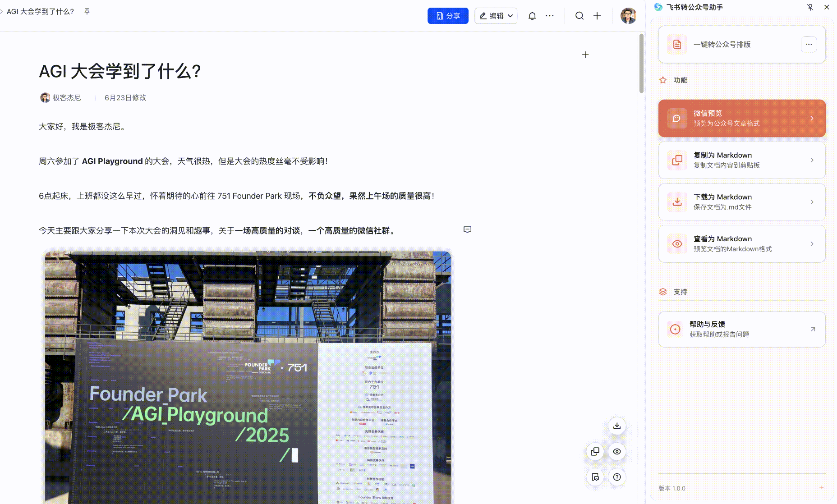Click the eye icon of 查看为 Markdown
The height and width of the screenshot is (504, 837).
click(x=677, y=244)
